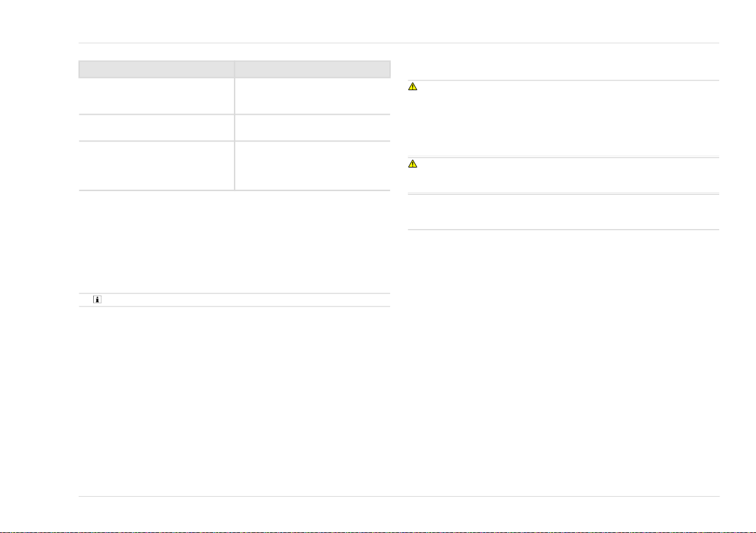Select the left gray table header cell
Screen dimensions: 756x533
[x=157, y=69]
